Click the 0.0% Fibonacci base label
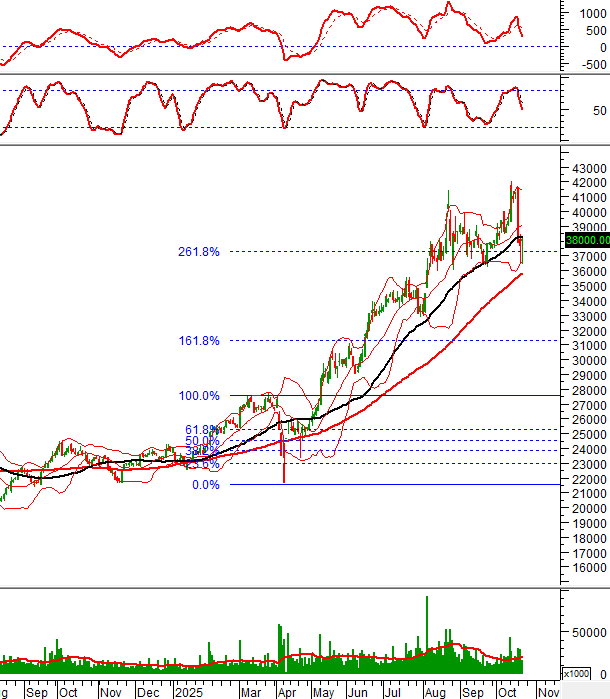 205,485
